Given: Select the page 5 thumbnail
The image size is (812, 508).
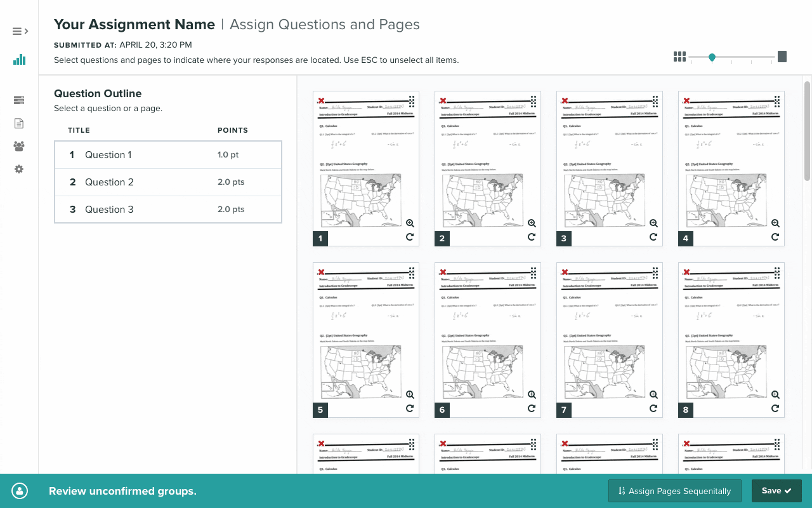Looking at the screenshot, I should coord(366,340).
